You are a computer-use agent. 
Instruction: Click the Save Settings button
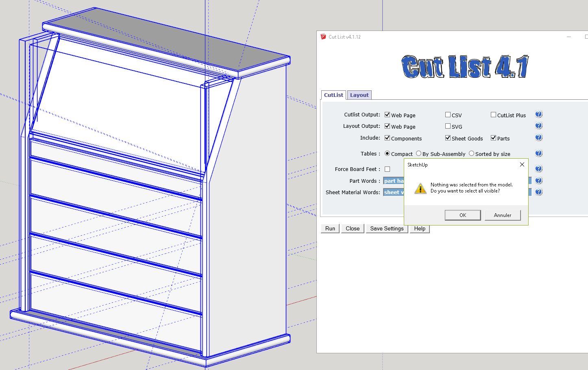point(387,229)
